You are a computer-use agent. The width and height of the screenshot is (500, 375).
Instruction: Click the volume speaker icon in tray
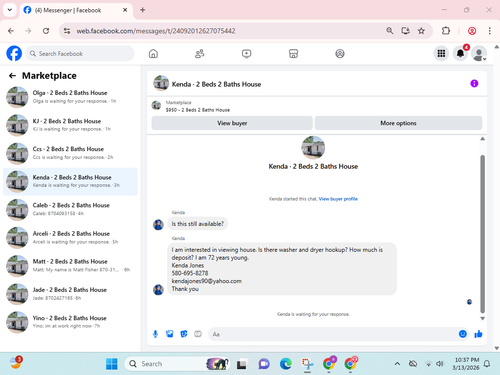click(440, 364)
